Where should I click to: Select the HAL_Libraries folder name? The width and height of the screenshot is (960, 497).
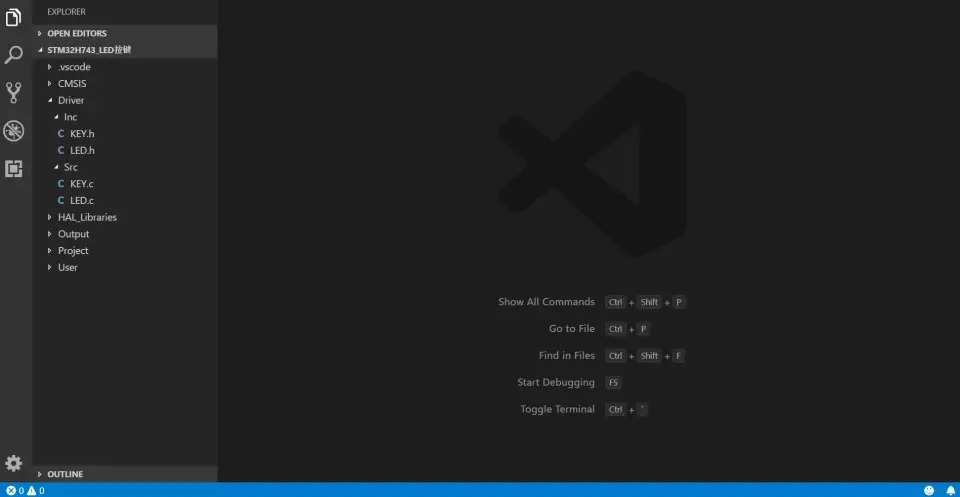click(x=87, y=217)
